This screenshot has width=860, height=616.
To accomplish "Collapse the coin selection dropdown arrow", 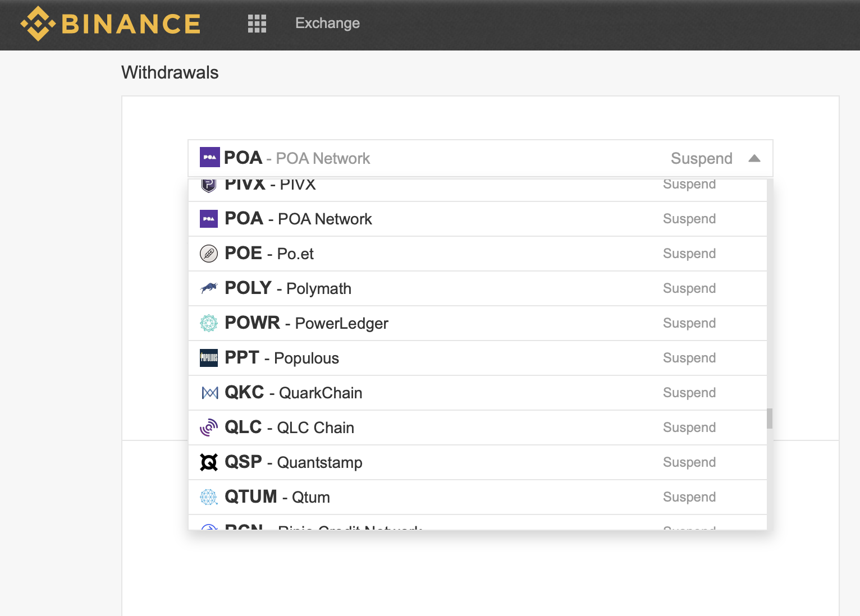I will coord(755,158).
